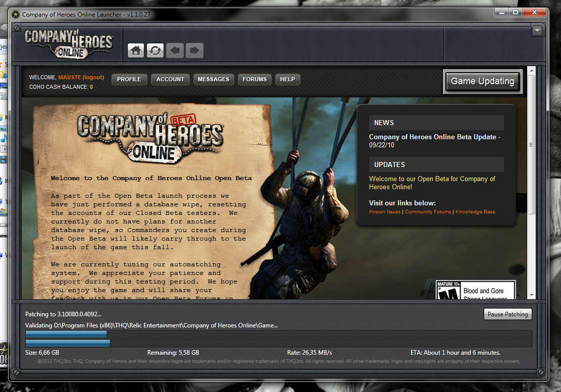Image resolution: width=561 pixels, height=392 pixels.
Task: Click the 'Visit our links below:' text
Action: [x=402, y=203]
